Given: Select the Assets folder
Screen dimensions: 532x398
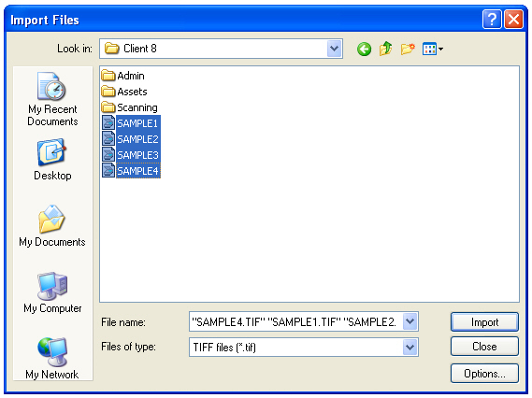Looking at the screenshot, I should point(124,92).
